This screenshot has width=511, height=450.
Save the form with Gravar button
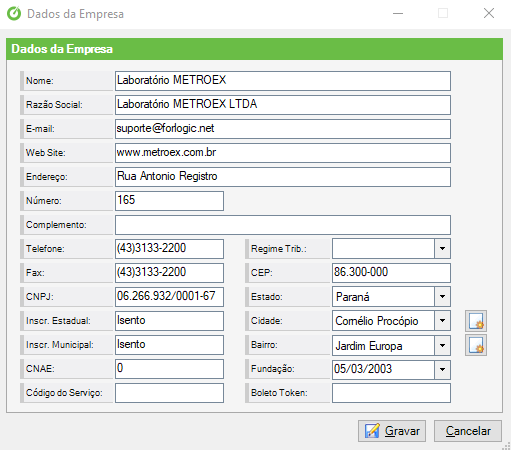click(x=392, y=431)
